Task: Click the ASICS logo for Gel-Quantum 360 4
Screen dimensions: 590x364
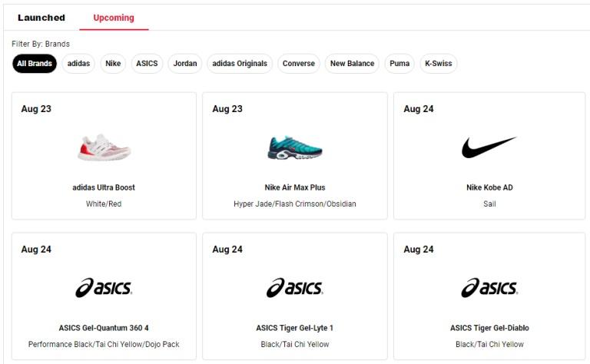Action: point(104,288)
